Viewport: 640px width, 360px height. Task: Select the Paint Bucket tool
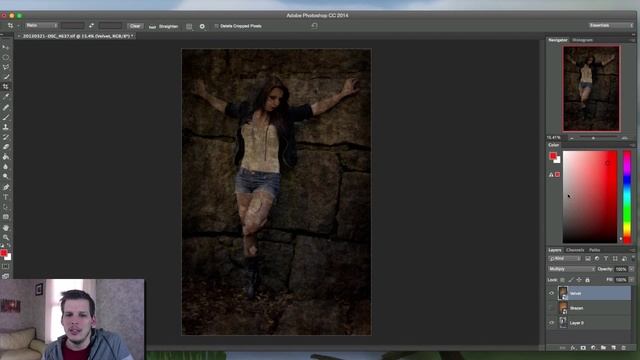(6, 157)
